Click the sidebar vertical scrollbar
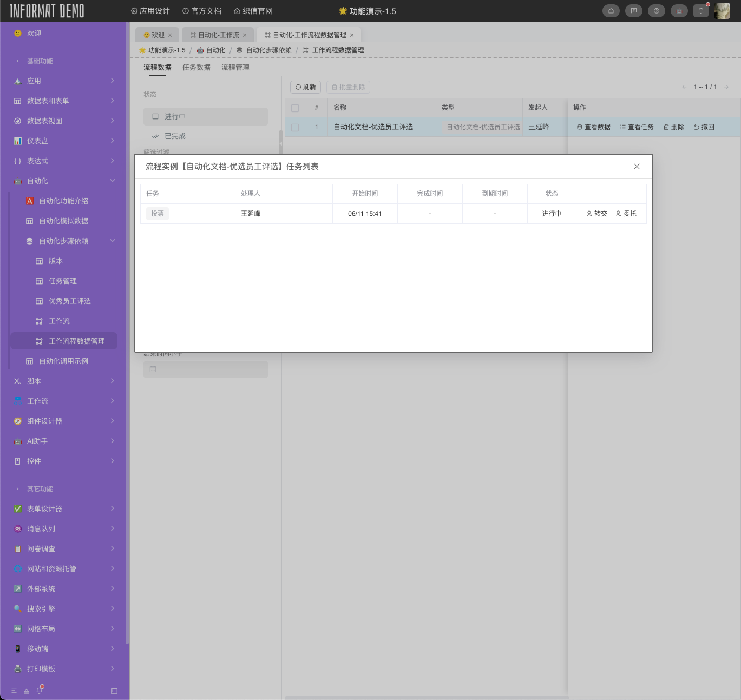Screen dimensions: 741x700 (127, 325)
